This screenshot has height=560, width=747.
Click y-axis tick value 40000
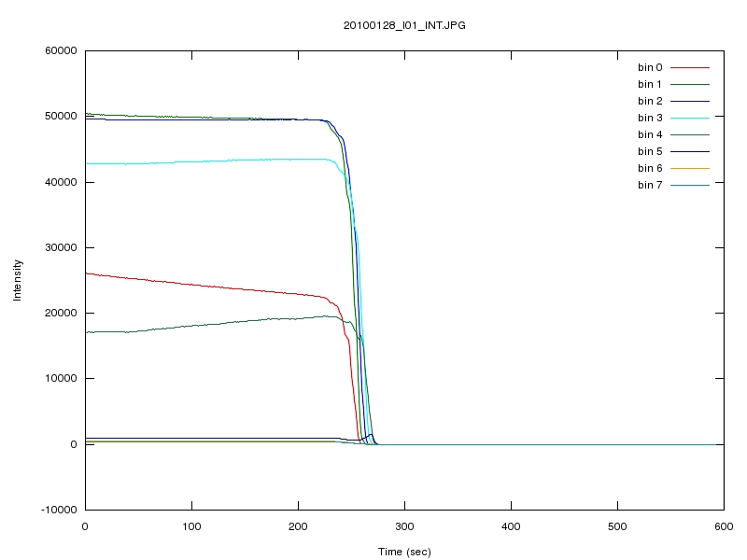(61, 182)
